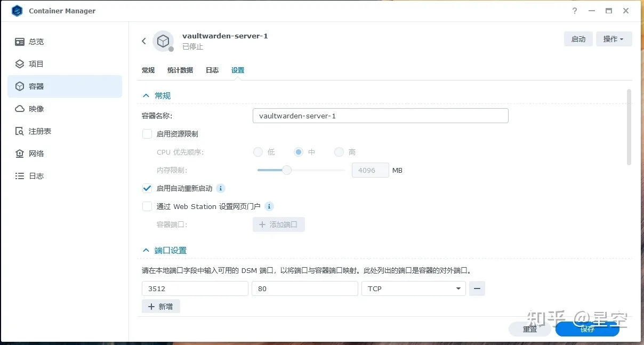
Task: Open 网络 network in the sidebar
Action: click(x=36, y=154)
